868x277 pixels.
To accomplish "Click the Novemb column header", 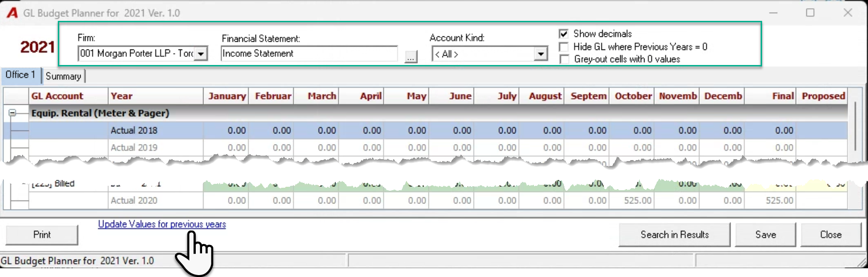I will click(678, 96).
